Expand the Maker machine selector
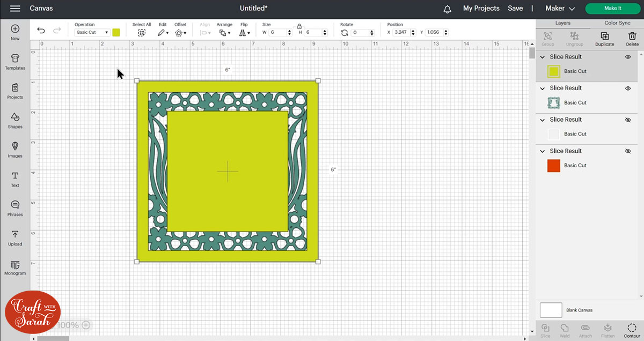This screenshot has height=341, width=644. [x=560, y=9]
